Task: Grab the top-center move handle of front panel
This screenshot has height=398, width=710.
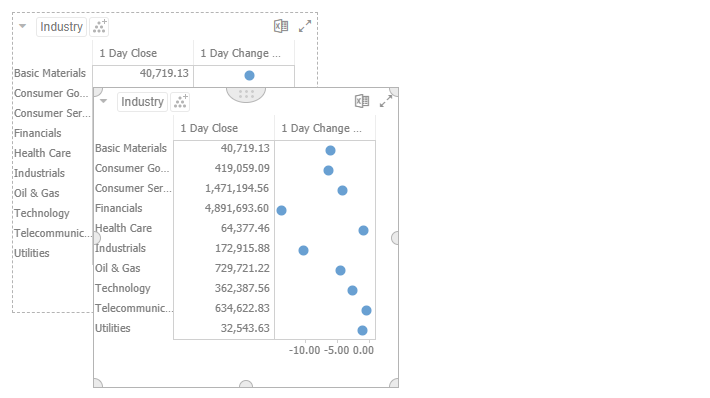Action: pyautogui.click(x=246, y=95)
